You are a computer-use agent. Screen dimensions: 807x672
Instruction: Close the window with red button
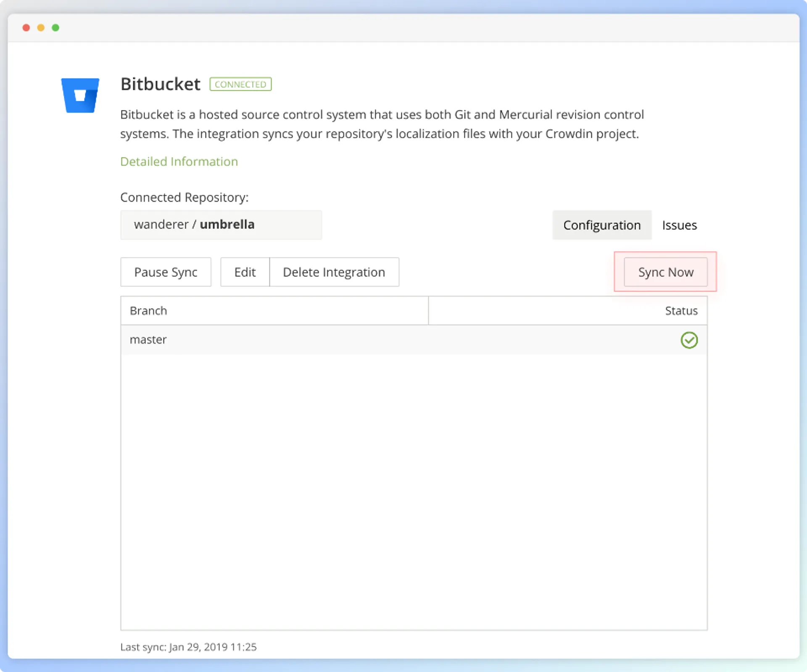click(26, 28)
